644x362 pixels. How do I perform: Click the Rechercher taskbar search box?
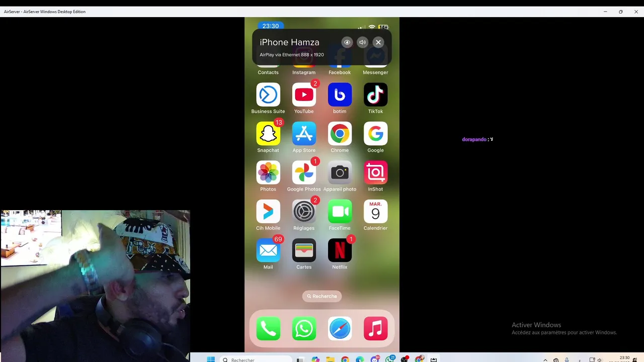pos(256,359)
